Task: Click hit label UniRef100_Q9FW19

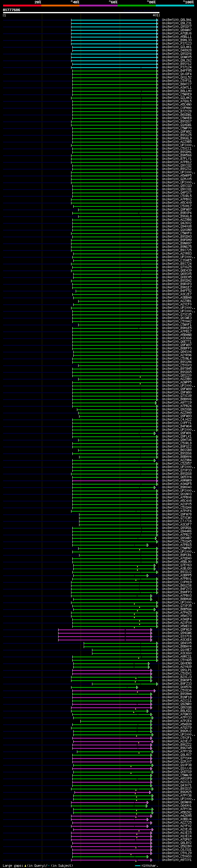Action: [x=177, y=629]
